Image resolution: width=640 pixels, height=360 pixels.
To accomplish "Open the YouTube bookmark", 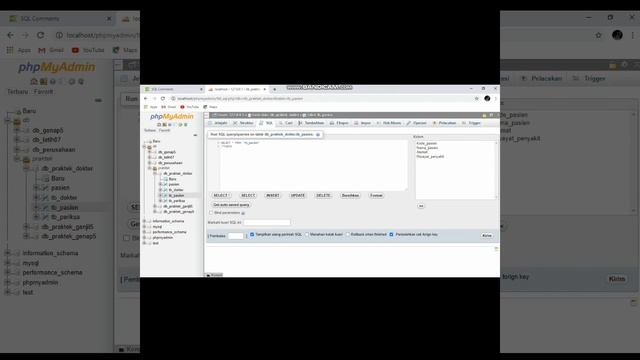I will (x=190, y=107).
